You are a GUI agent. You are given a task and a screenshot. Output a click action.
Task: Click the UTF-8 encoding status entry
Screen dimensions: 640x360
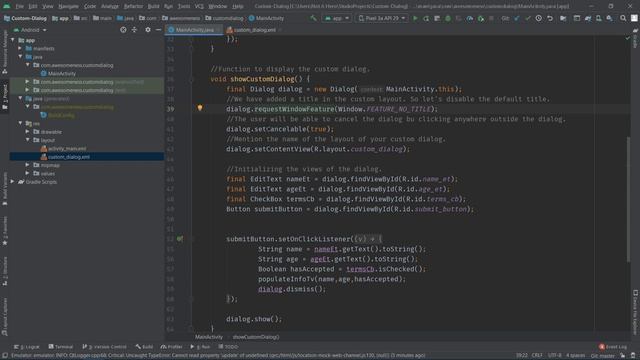(554, 356)
